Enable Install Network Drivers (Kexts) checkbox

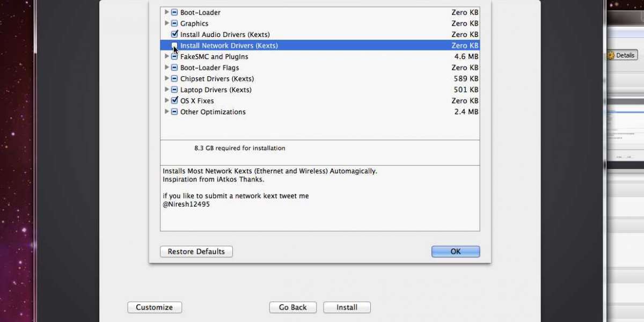(x=174, y=46)
